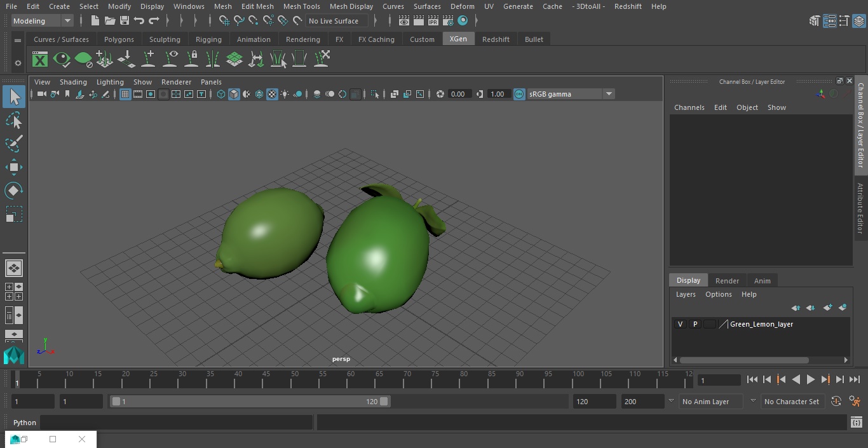Click the layer list horizontal scrollbar
Viewport: 868px width, 448px height.
[x=744, y=360]
